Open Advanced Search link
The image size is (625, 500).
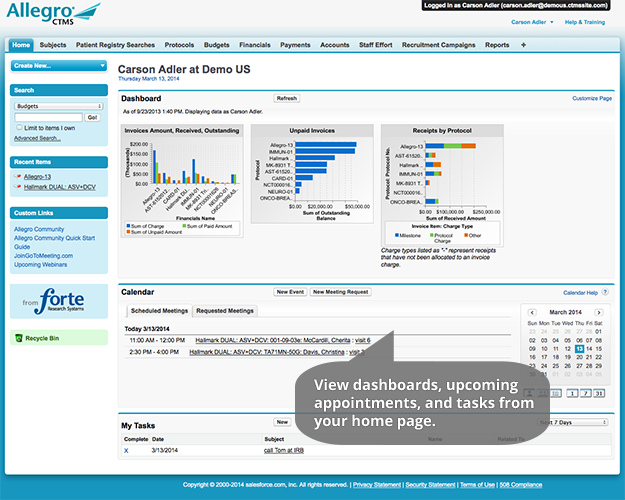click(x=37, y=138)
